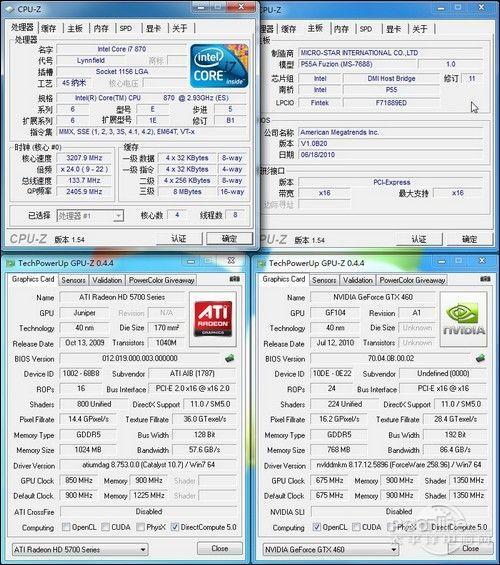
Task: Click 800 Unified shaders value
Action: (94, 404)
